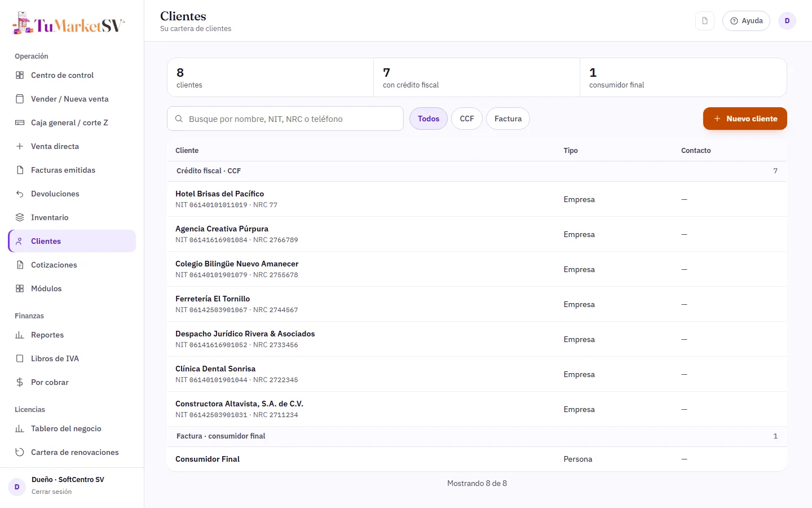The width and height of the screenshot is (812, 508).
Task: Click the Reportes bar chart icon
Action: tap(20, 335)
